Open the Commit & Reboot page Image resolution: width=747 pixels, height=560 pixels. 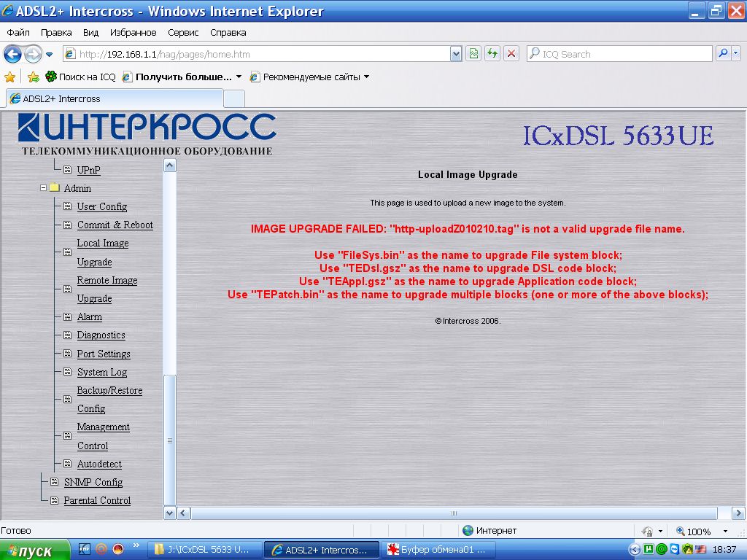pos(115,225)
